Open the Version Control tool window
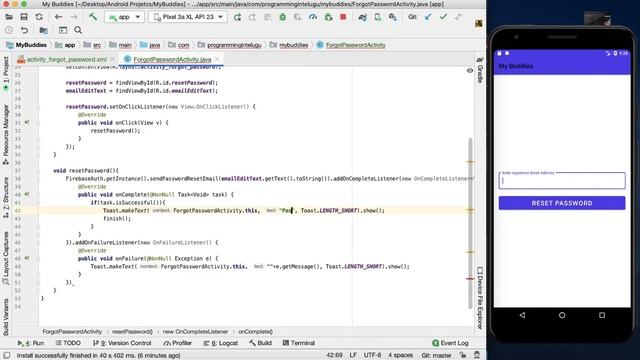Image resolution: width=640 pixels, height=360 pixels. click(122, 343)
